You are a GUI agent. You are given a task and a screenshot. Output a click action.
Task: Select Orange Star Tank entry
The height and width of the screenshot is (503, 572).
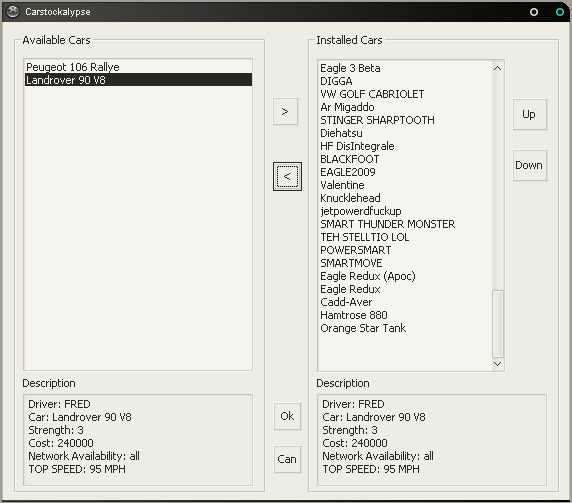click(405, 328)
